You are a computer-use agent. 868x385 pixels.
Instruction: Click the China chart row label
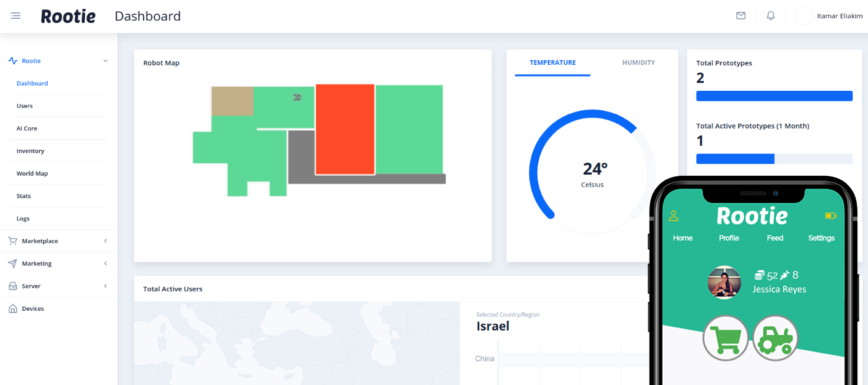[485, 358]
